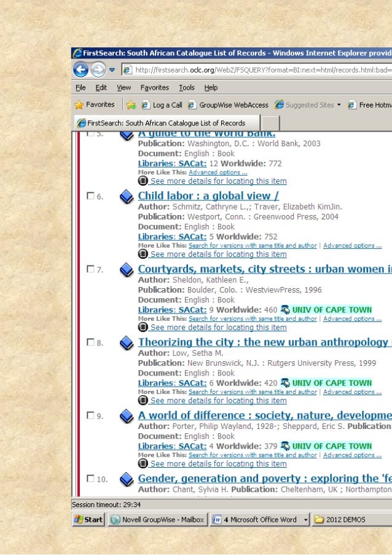Click the Favorites star button
The width and height of the screenshot is (392, 555).
95,104
